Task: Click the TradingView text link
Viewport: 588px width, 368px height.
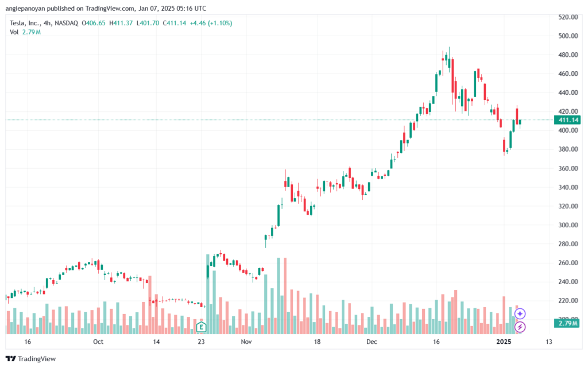Action: pos(37,359)
